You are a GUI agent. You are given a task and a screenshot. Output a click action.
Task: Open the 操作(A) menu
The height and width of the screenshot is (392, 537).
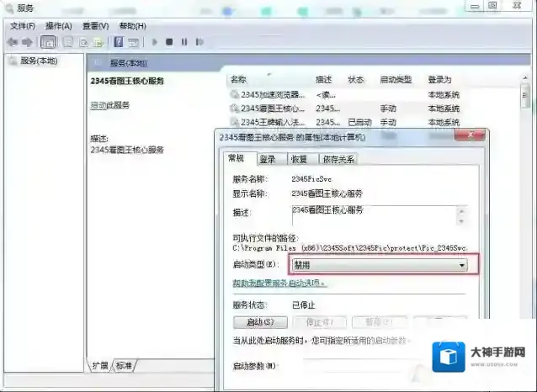pos(59,26)
